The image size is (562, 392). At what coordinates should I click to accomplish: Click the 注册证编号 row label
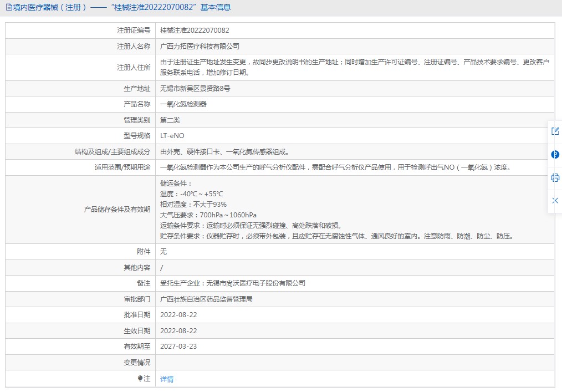pyautogui.click(x=134, y=30)
